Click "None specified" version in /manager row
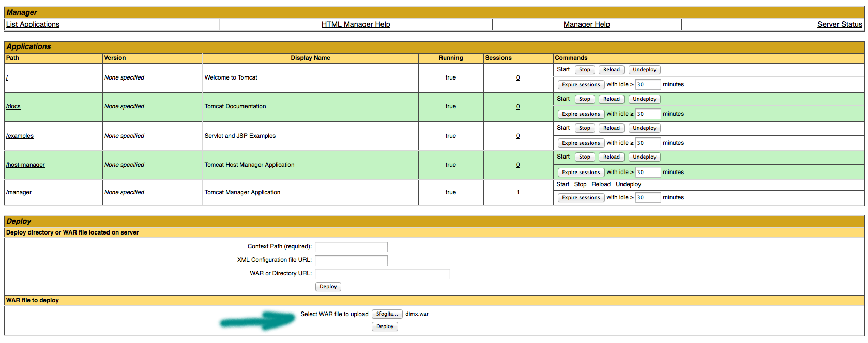This screenshot has width=868, height=343. pyautogui.click(x=124, y=192)
